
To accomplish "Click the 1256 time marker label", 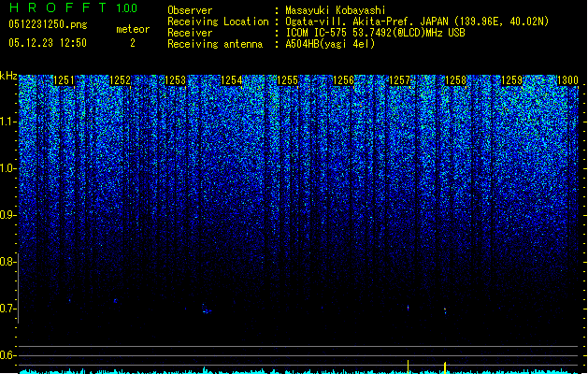I will [343, 80].
